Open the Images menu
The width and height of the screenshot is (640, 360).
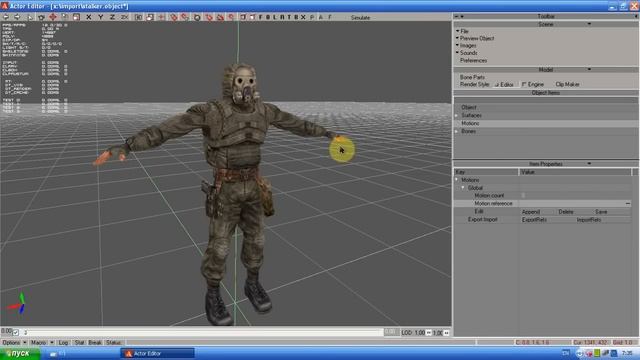[468, 46]
